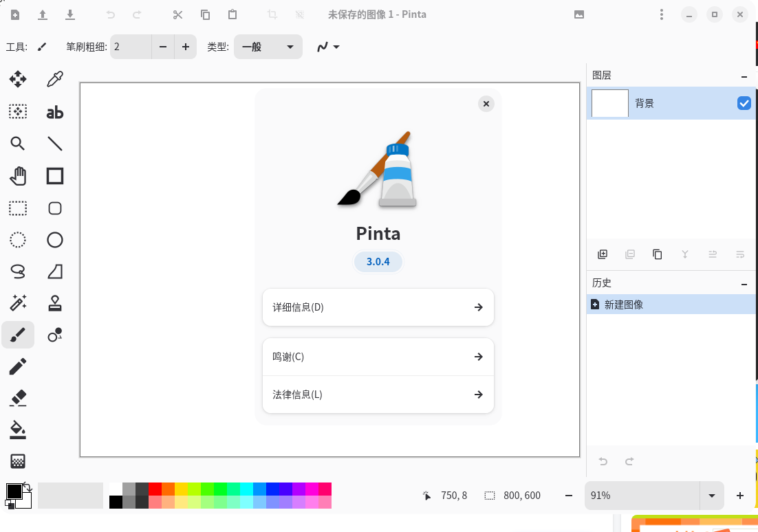Select the Rectangle shape tool
Viewport: 758px width, 532px height.
tap(54, 177)
